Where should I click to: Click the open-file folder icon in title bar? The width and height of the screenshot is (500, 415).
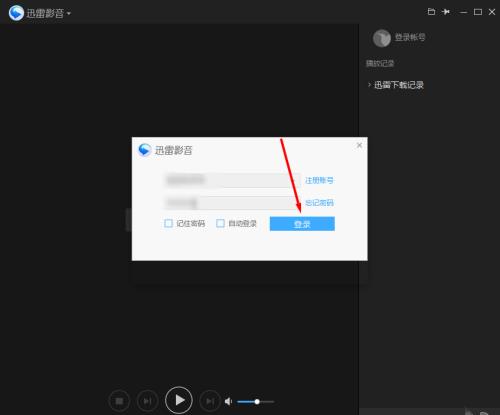click(x=431, y=12)
